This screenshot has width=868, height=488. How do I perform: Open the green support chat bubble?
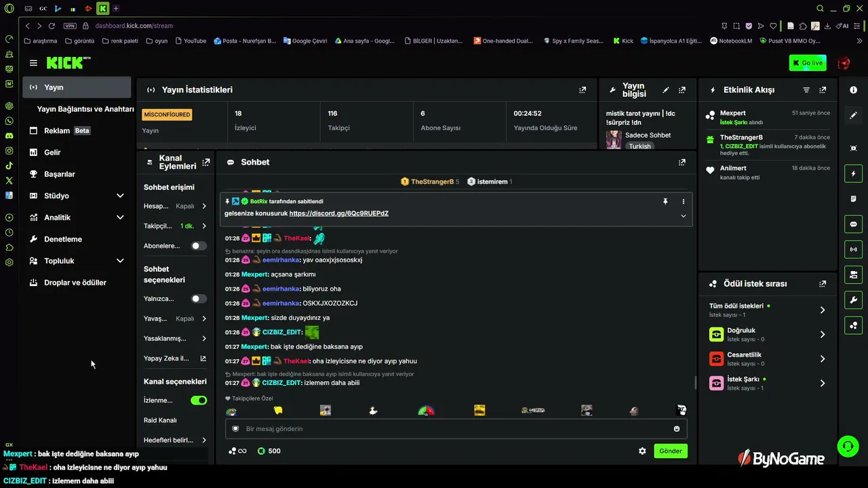pyautogui.click(x=848, y=445)
